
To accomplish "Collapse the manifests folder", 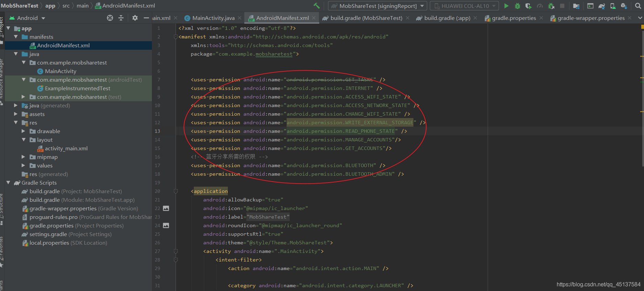I will (x=16, y=37).
